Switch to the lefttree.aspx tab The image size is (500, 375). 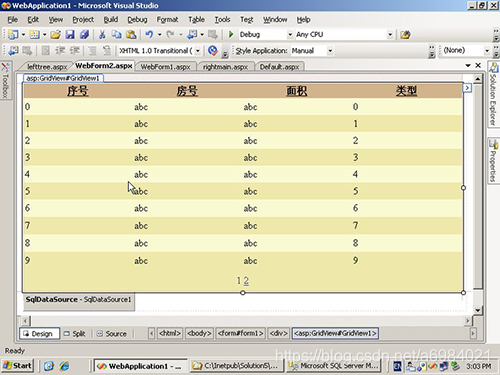(47, 67)
